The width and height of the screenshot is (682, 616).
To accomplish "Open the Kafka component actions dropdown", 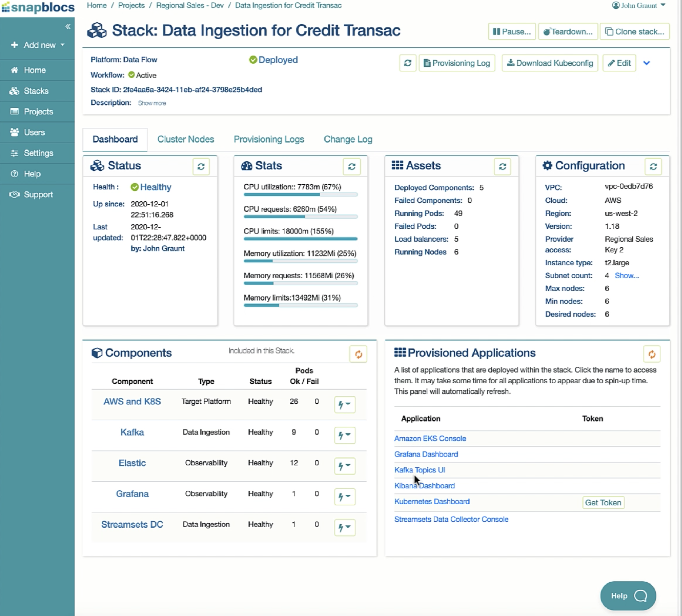I will pyautogui.click(x=344, y=435).
